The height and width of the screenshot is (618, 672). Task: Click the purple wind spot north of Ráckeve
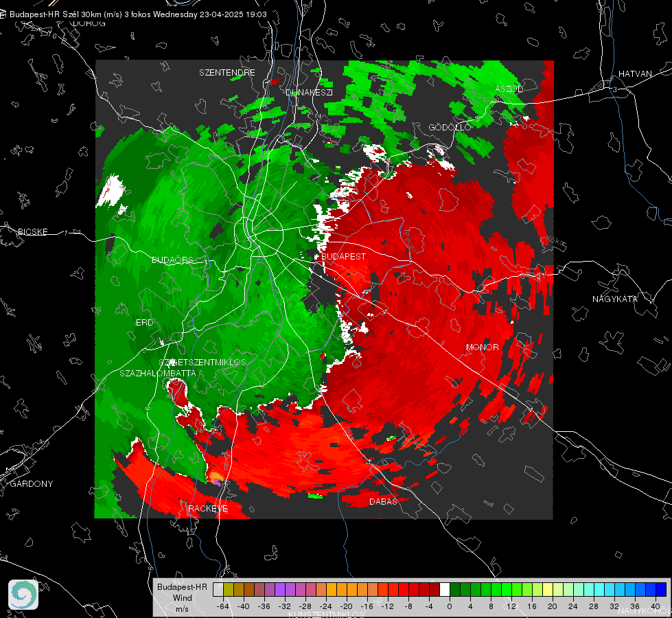coord(218,483)
